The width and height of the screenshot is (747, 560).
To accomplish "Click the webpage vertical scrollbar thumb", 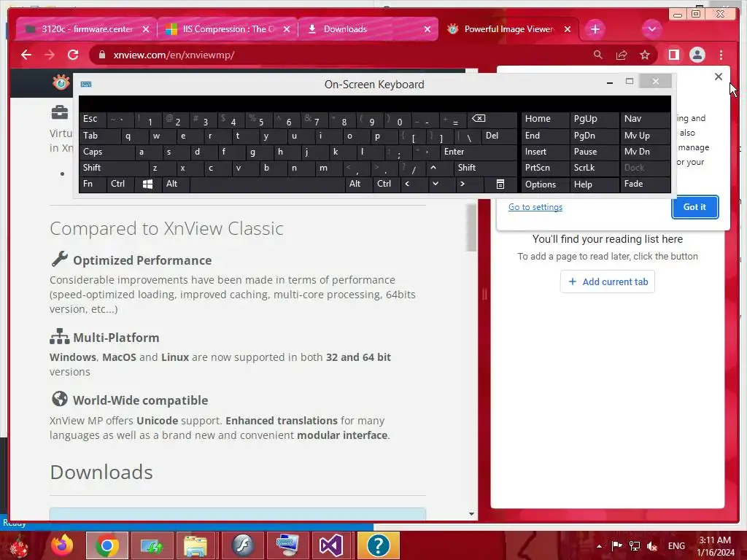I will tap(471, 227).
